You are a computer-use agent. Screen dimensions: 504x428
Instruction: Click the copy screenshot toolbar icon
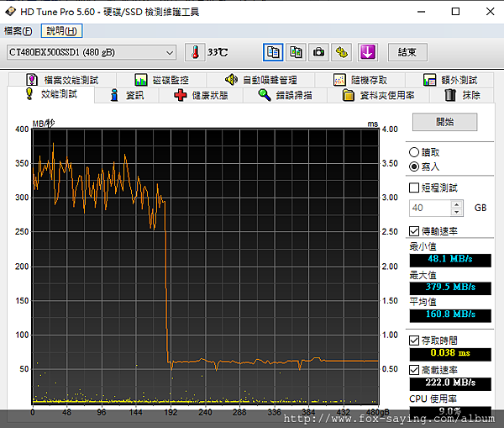pyautogui.click(x=296, y=52)
